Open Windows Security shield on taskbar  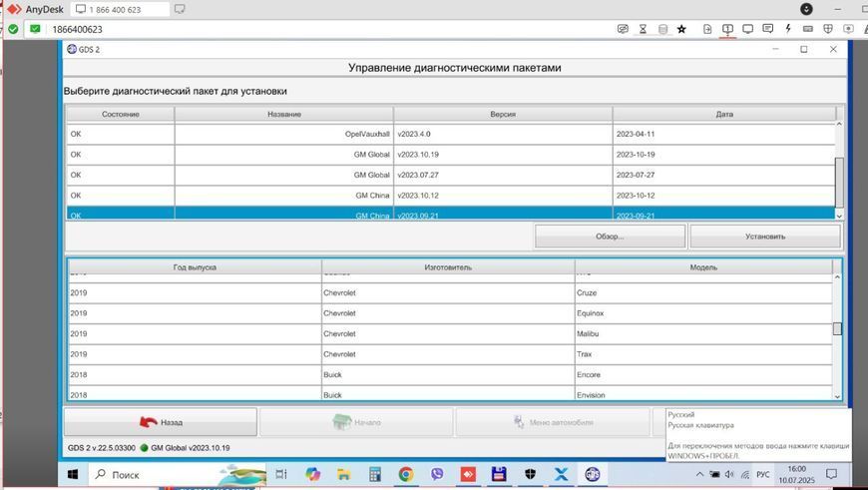tap(530, 474)
